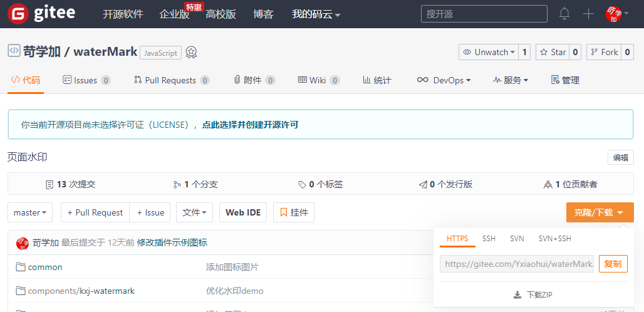
Task: Toggle the 克隆/下载 dropdown button
Action: click(x=600, y=212)
